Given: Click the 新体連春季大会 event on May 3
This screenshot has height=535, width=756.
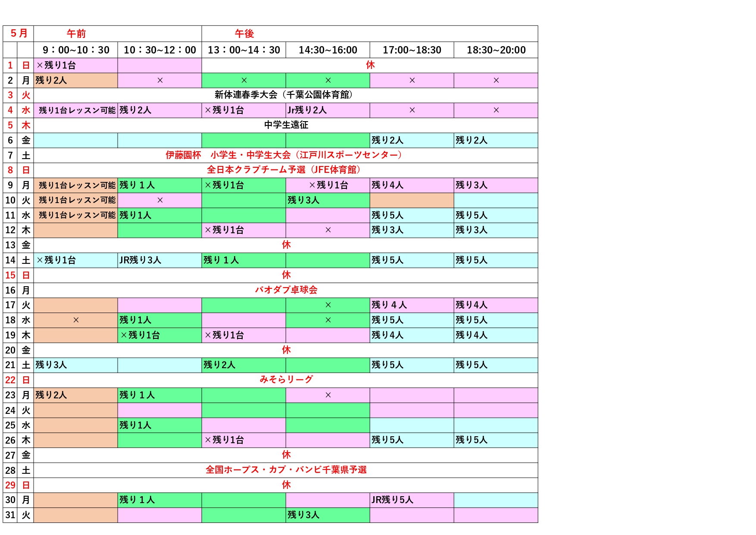Looking at the screenshot, I should click(x=285, y=95).
